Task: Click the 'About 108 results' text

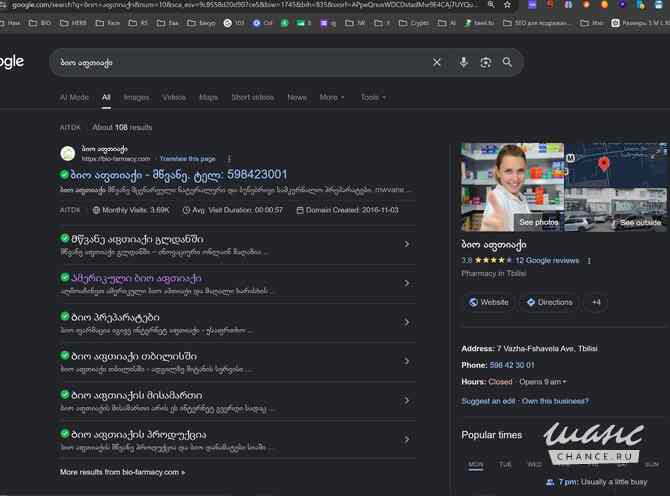Action: (122, 127)
